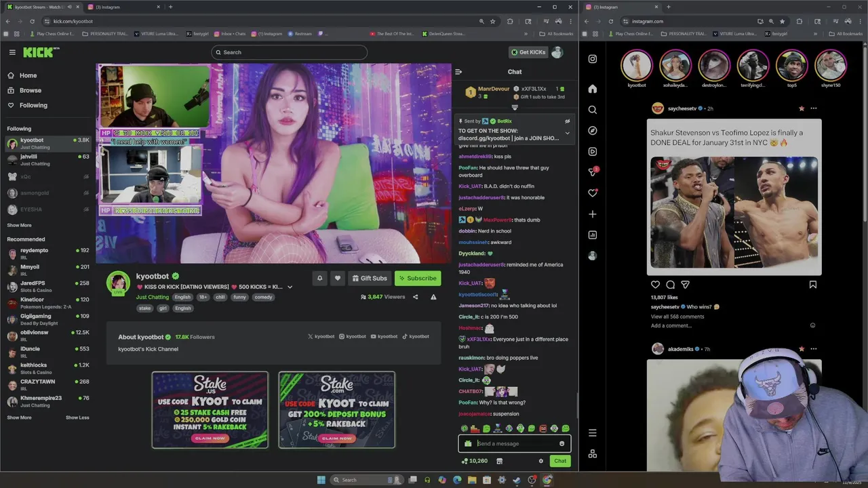Click Get KICKs button
The height and width of the screenshot is (488, 868).
[528, 52]
